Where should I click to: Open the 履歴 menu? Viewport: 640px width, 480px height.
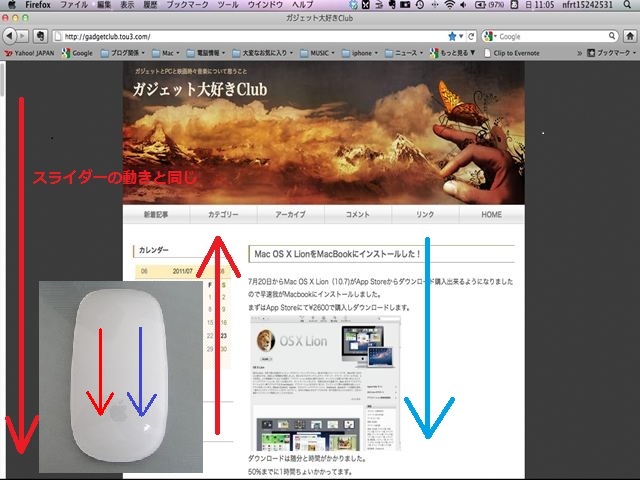tap(151, 5)
